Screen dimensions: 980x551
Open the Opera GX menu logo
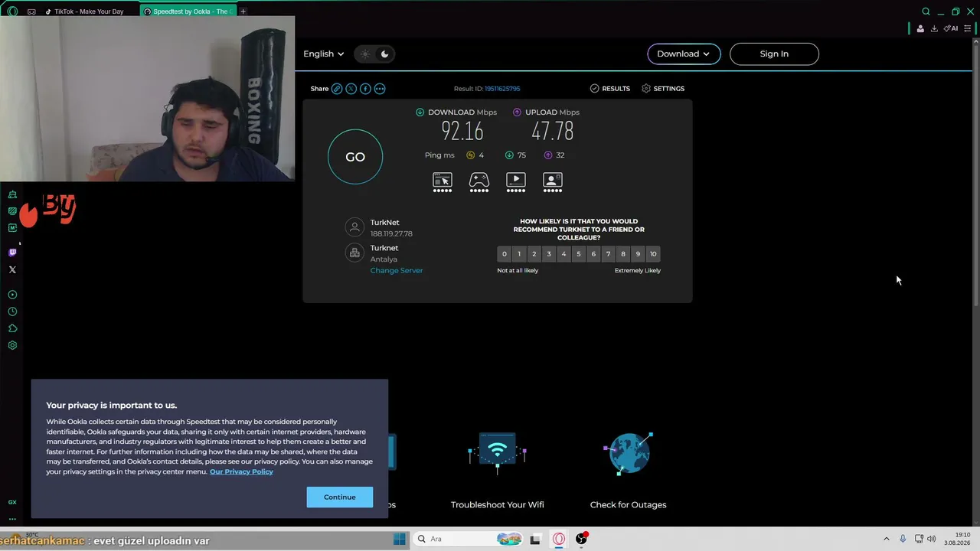(12, 11)
